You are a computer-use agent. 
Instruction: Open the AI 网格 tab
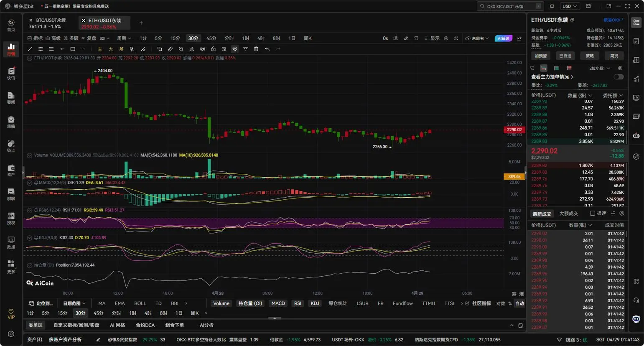(x=117, y=325)
